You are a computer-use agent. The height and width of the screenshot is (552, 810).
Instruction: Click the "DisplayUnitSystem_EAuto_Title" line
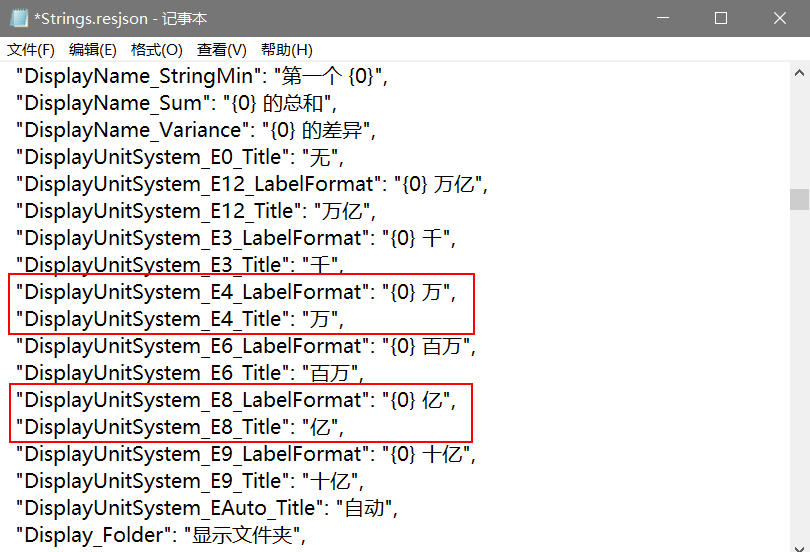[207, 509]
